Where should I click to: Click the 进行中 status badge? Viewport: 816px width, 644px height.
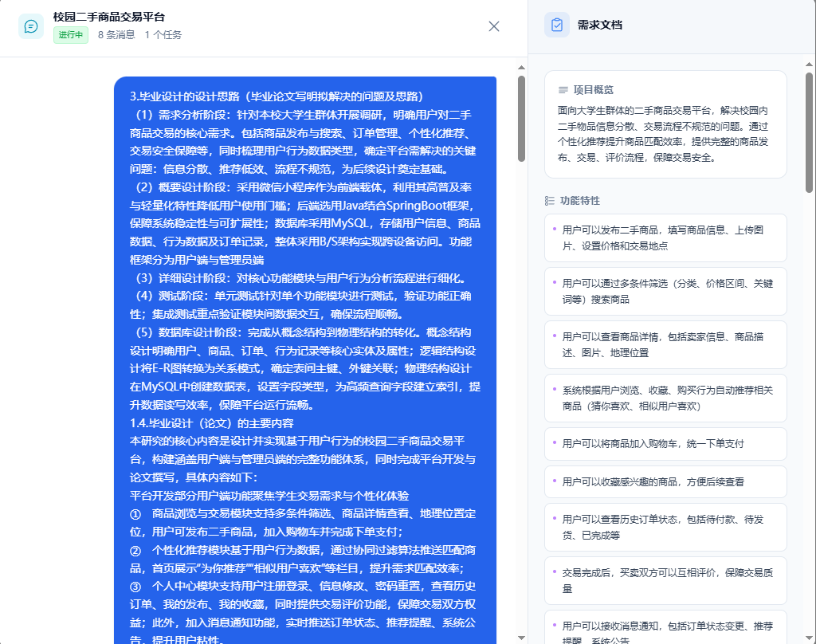[71, 35]
